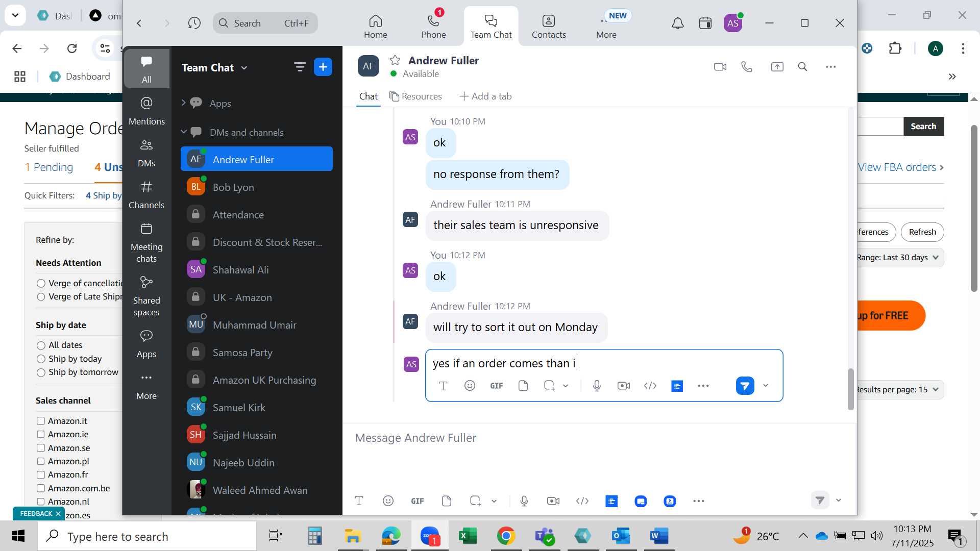Record audio message in edit toolbar

[597, 386]
